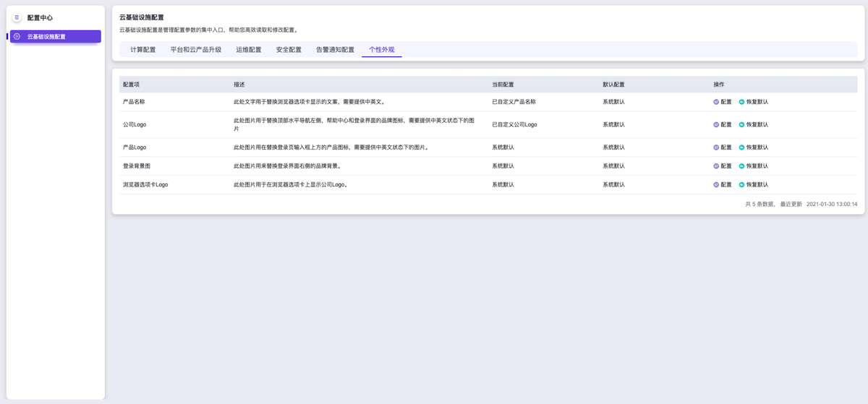868x404 pixels.
Task: Click the sidebar collapse menu icon
Action: [17, 17]
